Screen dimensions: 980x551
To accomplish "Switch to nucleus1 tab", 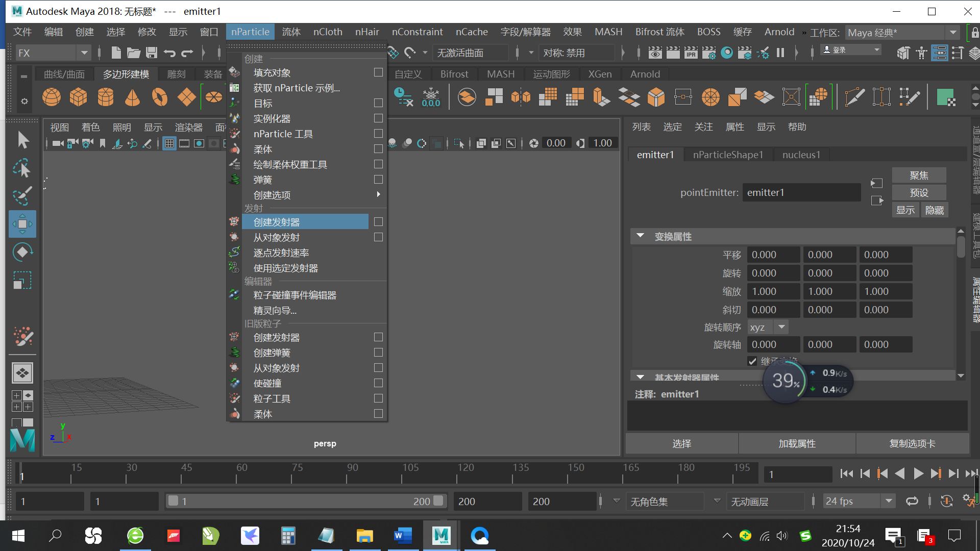I will tap(801, 155).
